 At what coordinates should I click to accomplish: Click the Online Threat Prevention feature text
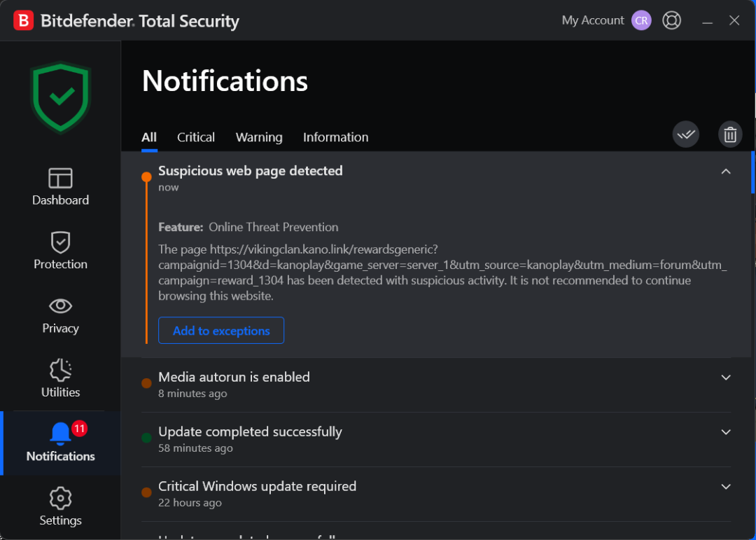(x=274, y=228)
